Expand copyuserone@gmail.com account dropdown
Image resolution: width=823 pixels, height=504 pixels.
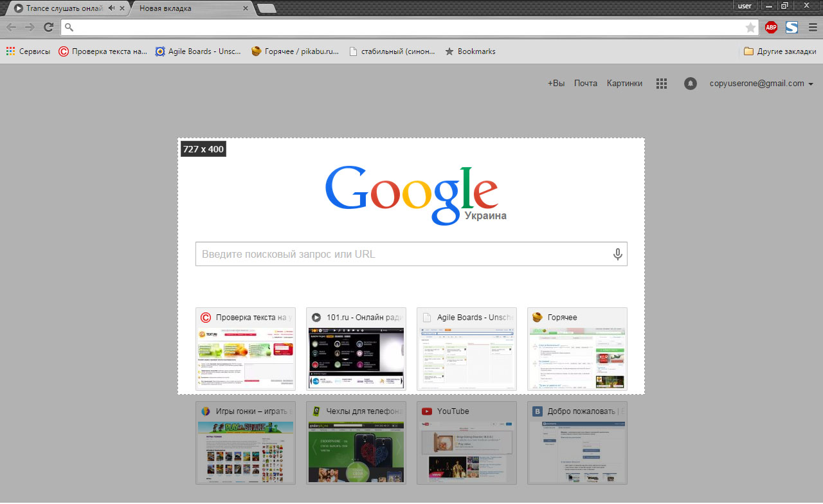761,84
